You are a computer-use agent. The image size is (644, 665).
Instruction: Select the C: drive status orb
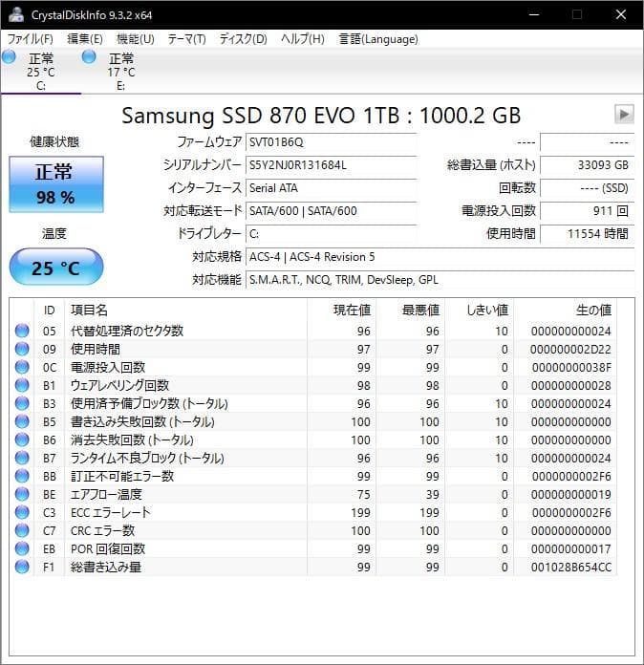click(x=9, y=56)
